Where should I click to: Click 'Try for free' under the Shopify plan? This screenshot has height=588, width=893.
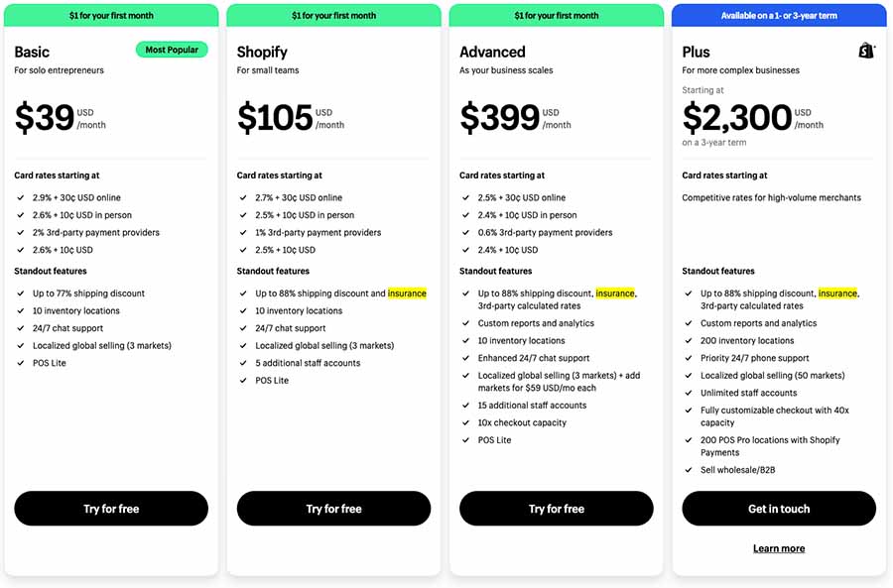pos(333,508)
